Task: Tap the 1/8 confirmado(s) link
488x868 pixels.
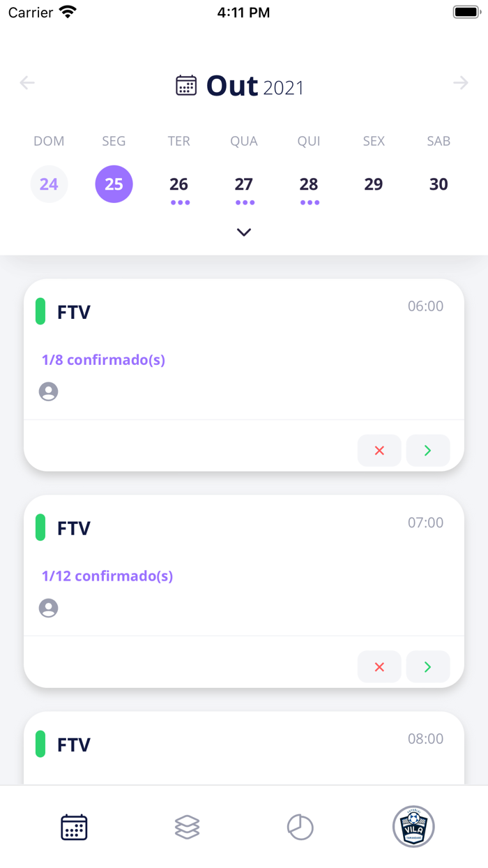Action: (x=103, y=360)
